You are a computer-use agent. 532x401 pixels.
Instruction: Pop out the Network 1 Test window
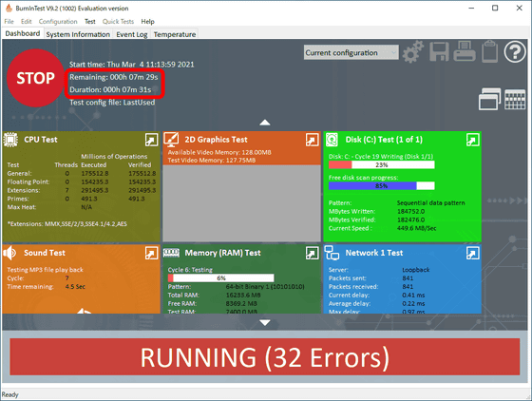pos(473,253)
